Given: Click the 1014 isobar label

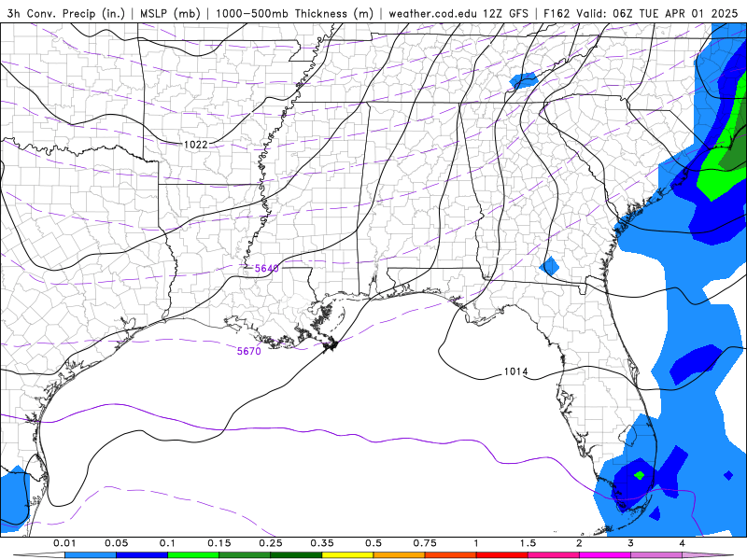Looking at the screenshot, I should 515,371.
